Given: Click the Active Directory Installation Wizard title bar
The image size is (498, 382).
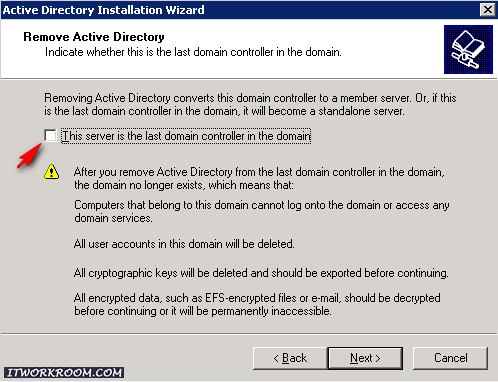Looking at the screenshot, I should point(240,10).
